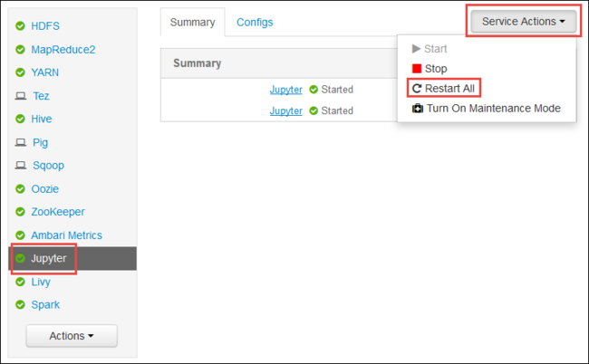Click the Sqoop client laptop icon
This screenshot has width=589, height=364.
(x=20, y=167)
